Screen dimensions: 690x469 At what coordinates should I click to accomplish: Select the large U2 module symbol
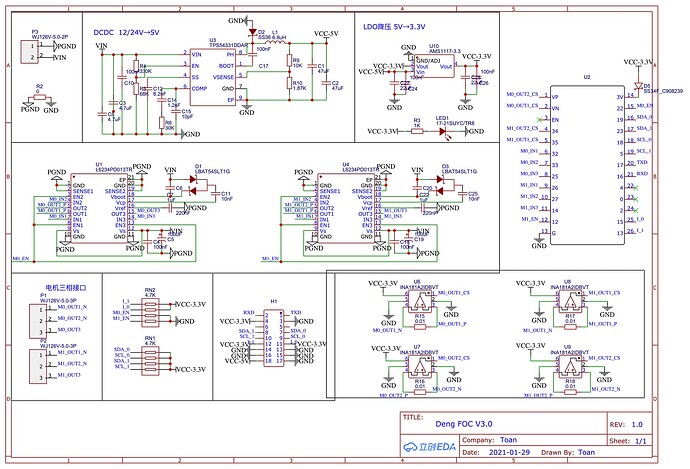pos(587,165)
